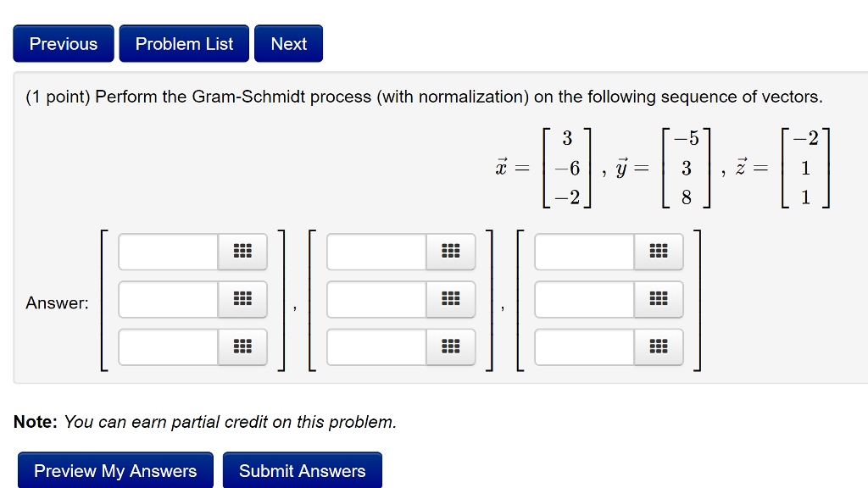Open equation editor for first vector's bottom entry
Image resolution: width=868 pixels, height=488 pixels.
point(244,347)
